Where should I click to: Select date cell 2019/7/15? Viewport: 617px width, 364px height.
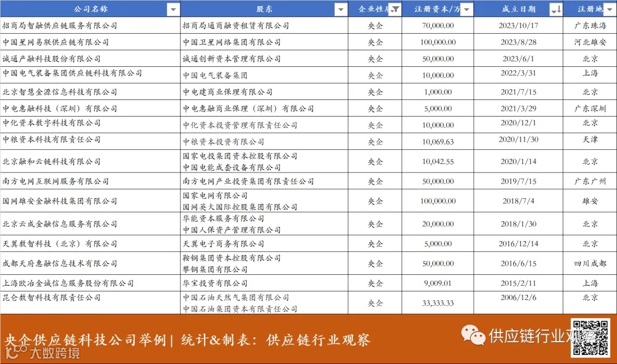click(x=519, y=181)
